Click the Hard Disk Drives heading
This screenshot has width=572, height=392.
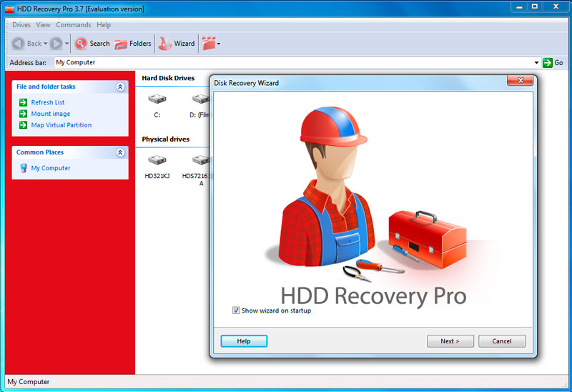click(x=168, y=78)
